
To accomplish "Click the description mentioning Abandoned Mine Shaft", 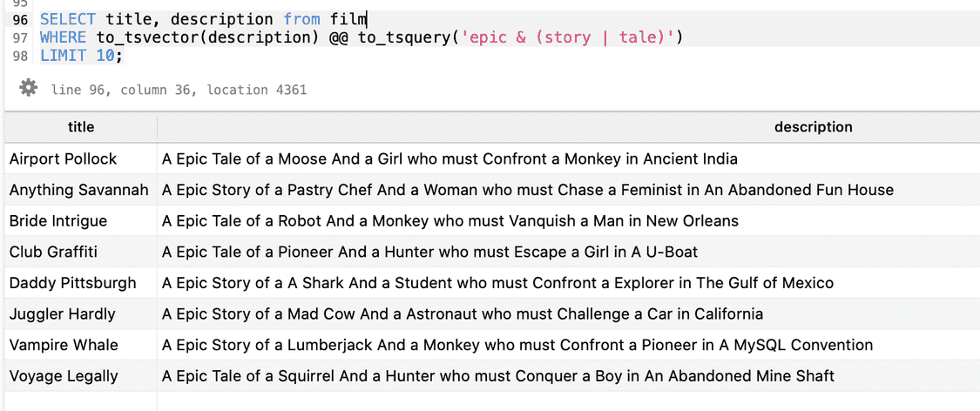I will (498, 377).
